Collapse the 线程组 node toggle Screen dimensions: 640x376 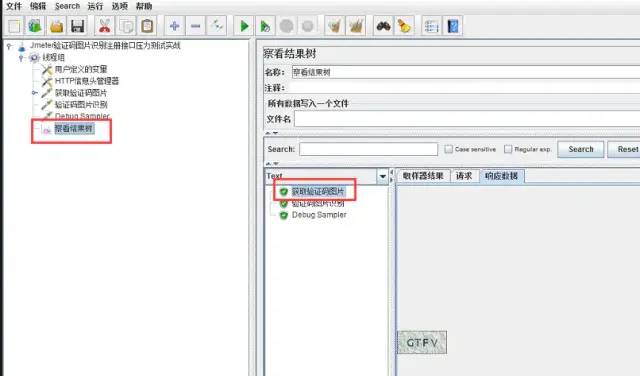pos(21,58)
